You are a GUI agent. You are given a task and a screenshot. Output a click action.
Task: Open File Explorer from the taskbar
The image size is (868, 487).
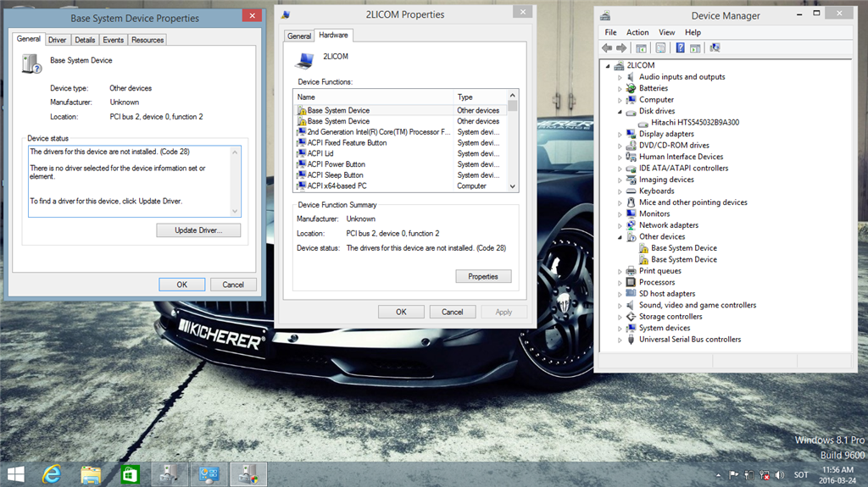click(x=92, y=473)
